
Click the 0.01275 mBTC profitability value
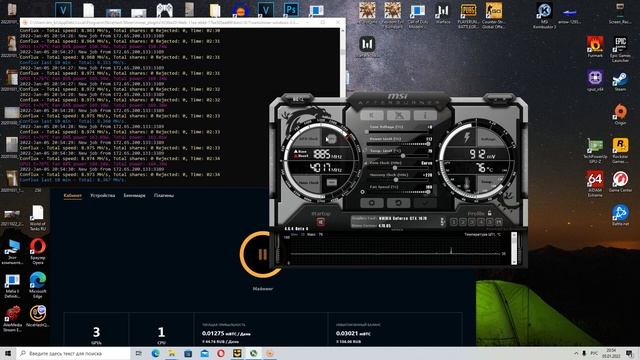226,333
